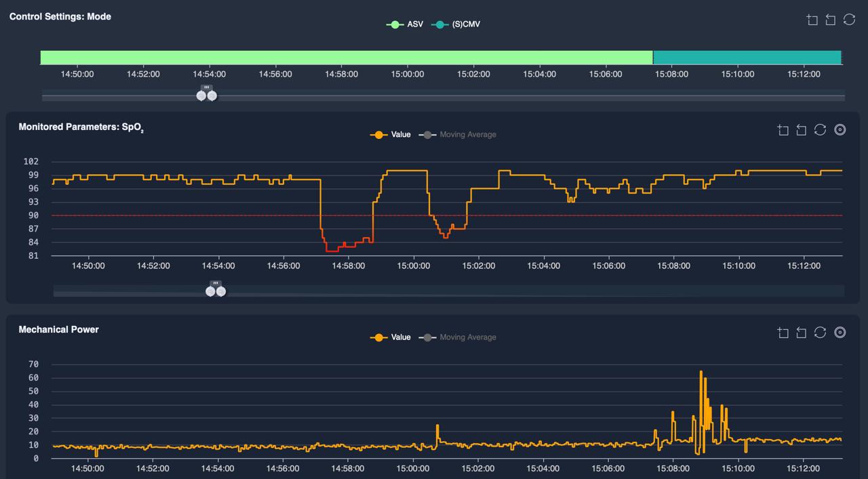Undo zoom on the Mechanical Power chart
Image resolution: width=868 pixels, height=479 pixels.
point(801,333)
